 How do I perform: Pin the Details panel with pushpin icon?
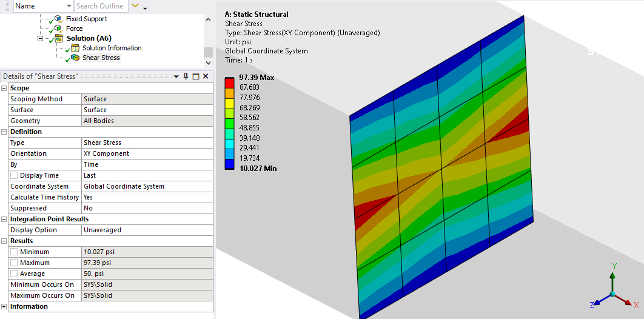(186, 76)
